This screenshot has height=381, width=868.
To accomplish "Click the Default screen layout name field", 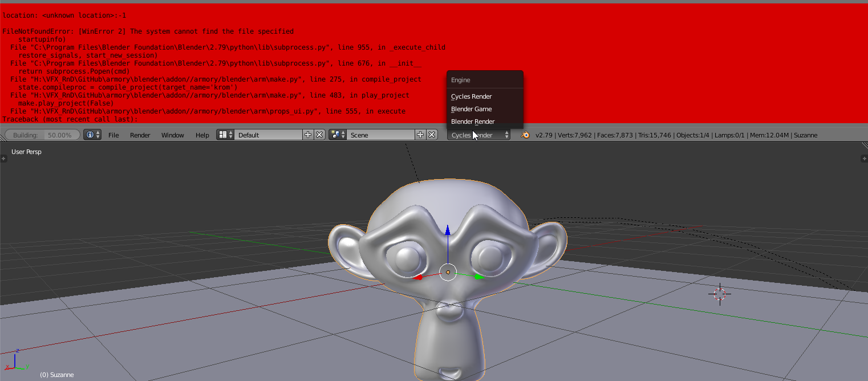I will tap(268, 135).
